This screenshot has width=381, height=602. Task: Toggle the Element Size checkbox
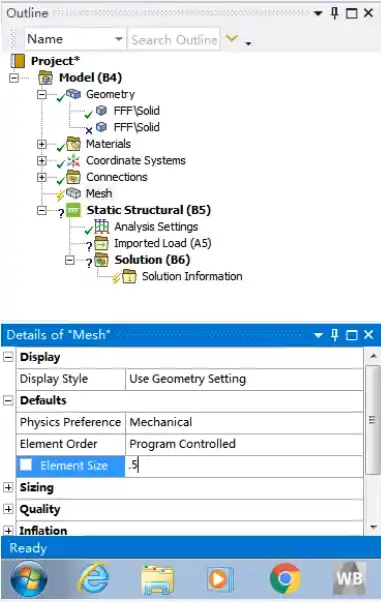26,465
